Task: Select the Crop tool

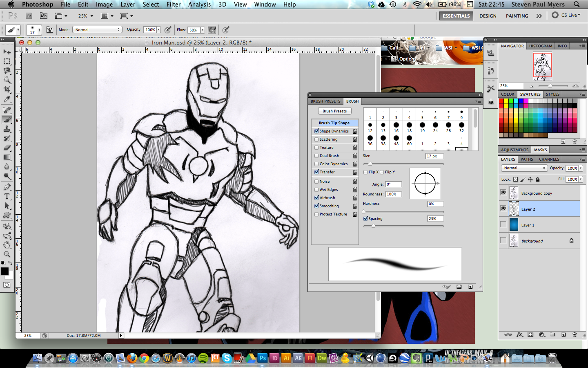Action: [x=7, y=90]
